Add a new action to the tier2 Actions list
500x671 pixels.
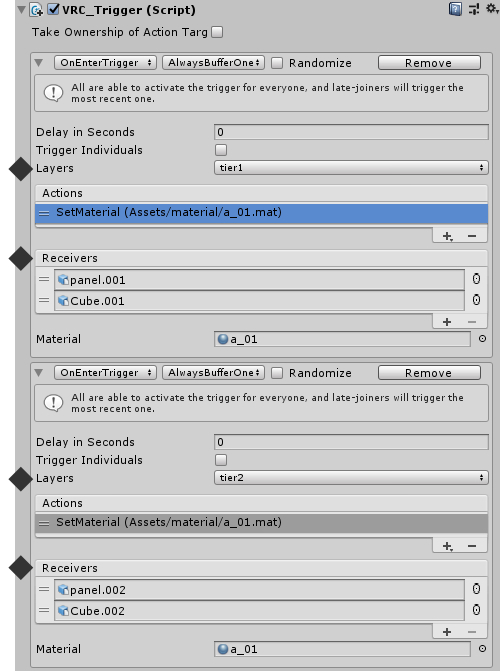(447, 546)
